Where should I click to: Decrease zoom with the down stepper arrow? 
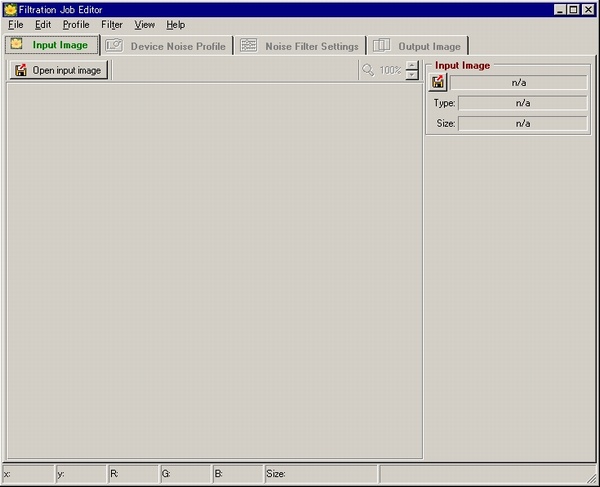coord(412,75)
